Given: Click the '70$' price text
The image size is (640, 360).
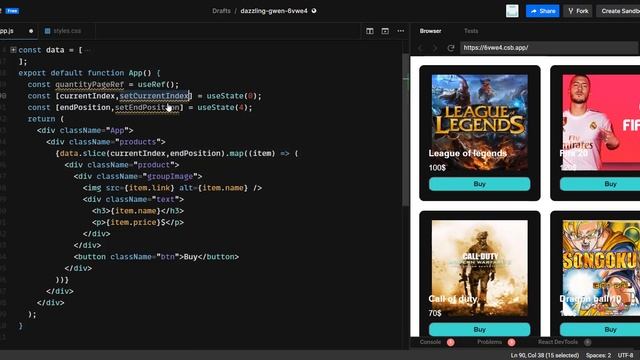Looking at the screenshot, I should (435, 313).
